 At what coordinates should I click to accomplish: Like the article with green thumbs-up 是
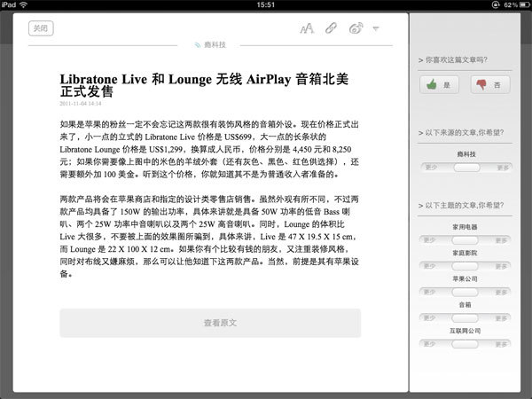coord(439,84)
